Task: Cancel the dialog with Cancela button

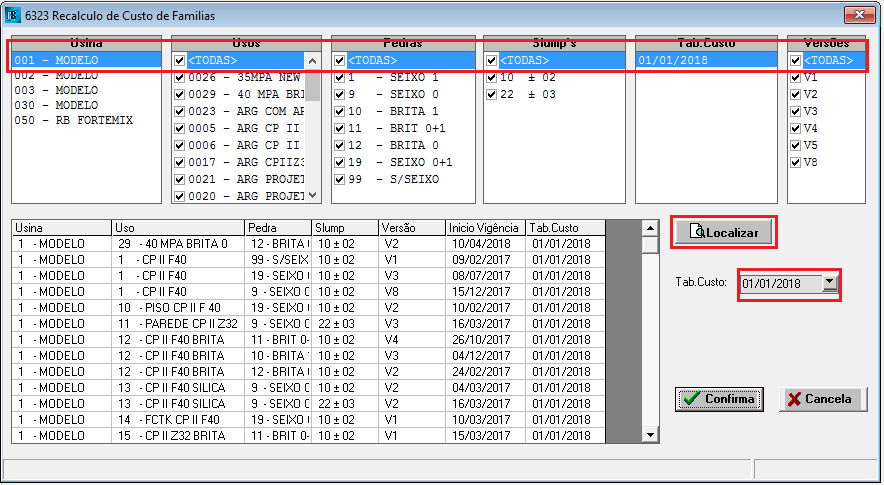Action: pos(823,399)
